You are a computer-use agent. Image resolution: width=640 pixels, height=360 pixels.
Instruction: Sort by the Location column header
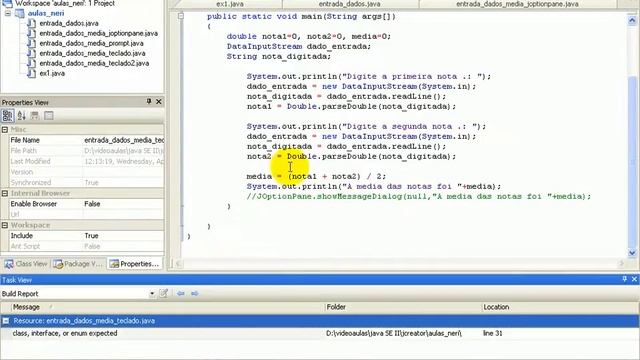point(560,307)
